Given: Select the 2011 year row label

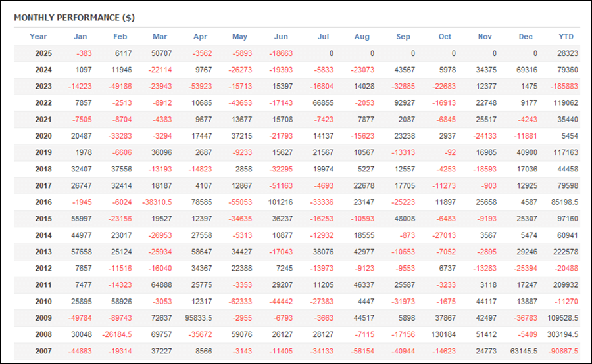Looking at the screenshot, I should pyautogui.click(x=43, y=285).
